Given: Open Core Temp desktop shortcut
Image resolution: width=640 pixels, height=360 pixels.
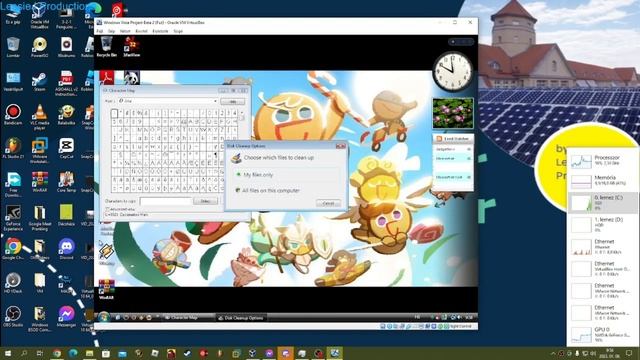Looking at the screenshot, I should tap(66, 182).
